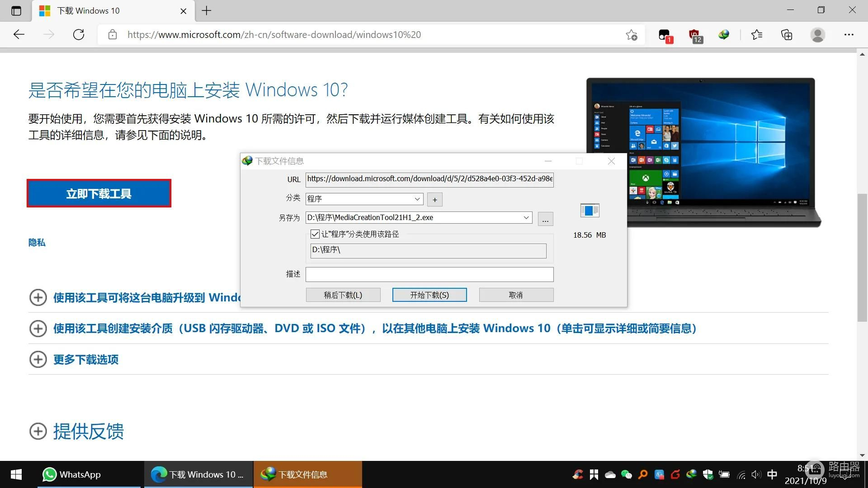Open the IDM extension icon in toolbar
Screen dimensions: 868x488
pos(723,35)
